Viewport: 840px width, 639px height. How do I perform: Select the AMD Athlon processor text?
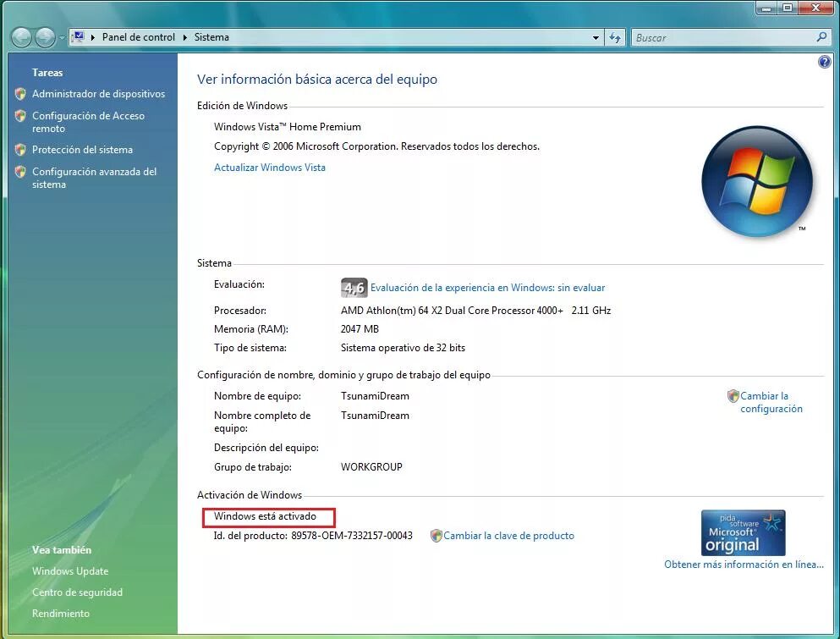[475, 311]
